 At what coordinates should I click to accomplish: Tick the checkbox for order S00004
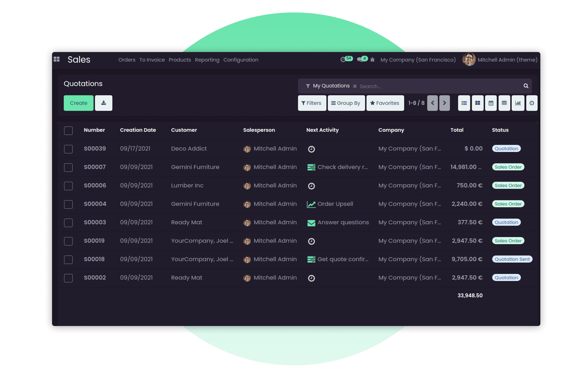pyautogui.click(x=68, y=204)
